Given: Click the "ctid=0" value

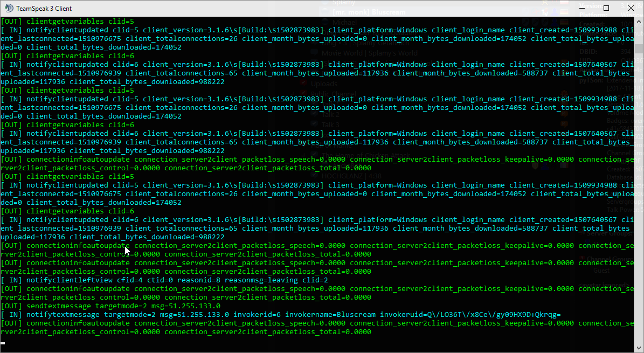Looking at the screenshot, I should (160, 280).
